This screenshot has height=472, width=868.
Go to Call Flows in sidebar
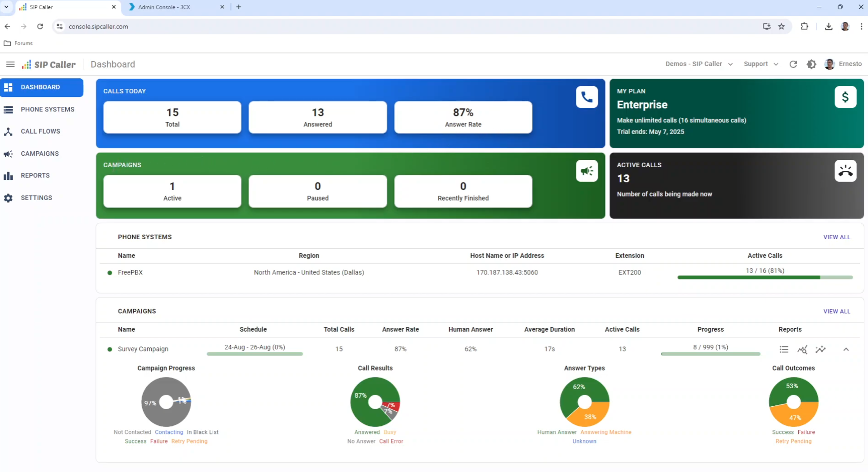pos(40,131)
